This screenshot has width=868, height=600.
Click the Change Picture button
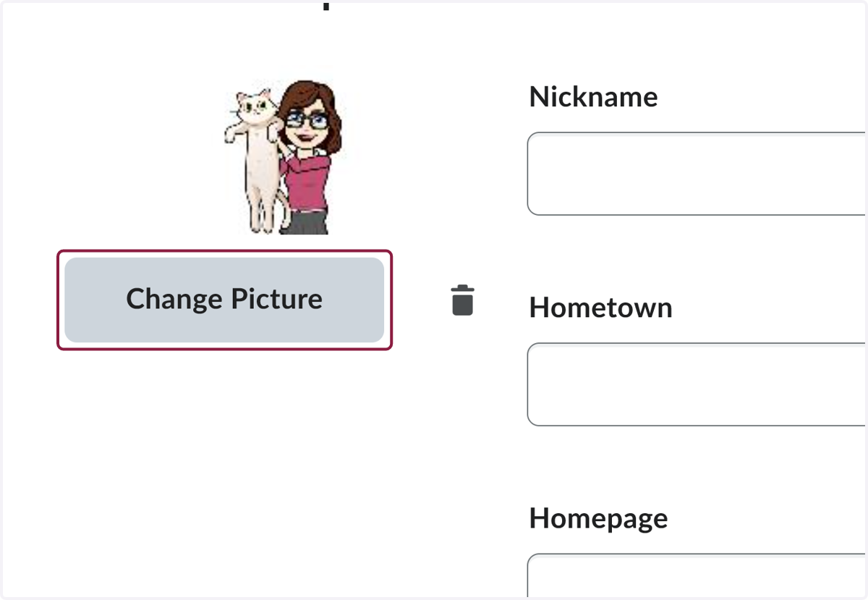[x=224, y=300]
